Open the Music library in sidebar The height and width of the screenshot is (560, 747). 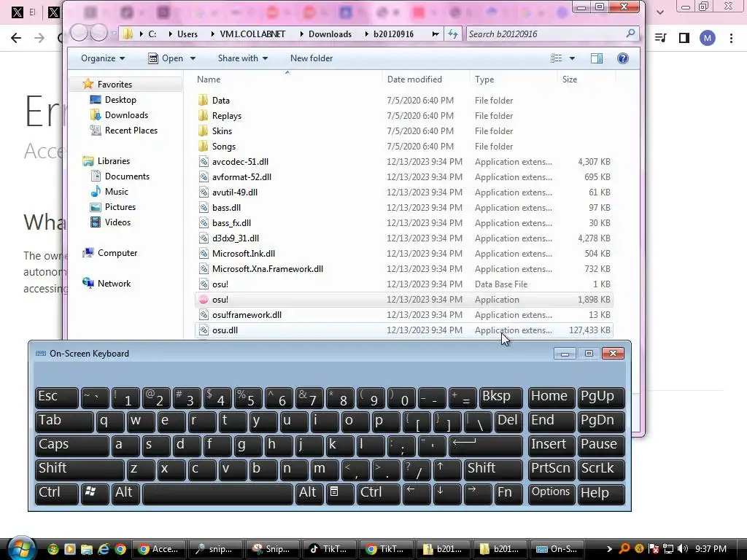coord(116,192)
